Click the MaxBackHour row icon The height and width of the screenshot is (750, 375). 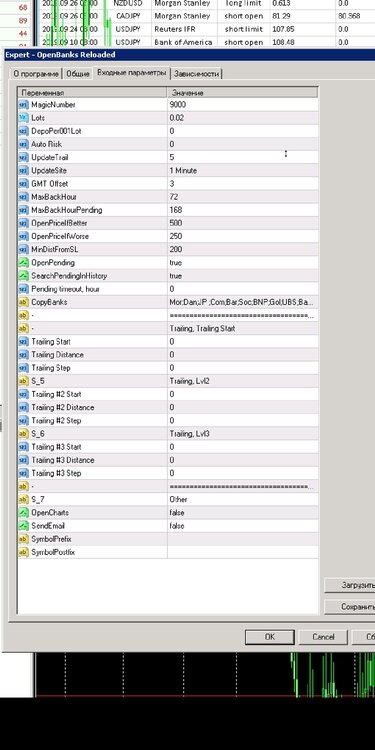coord(23,197)
